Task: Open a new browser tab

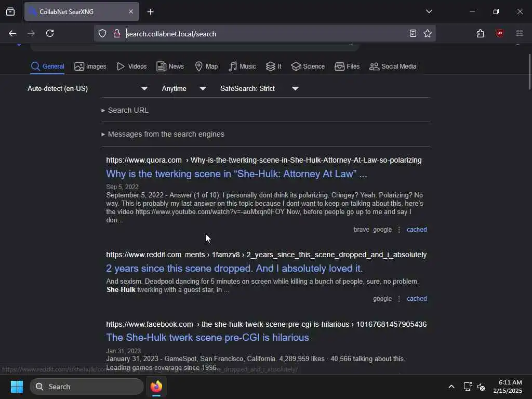Action: pos(150,12)
